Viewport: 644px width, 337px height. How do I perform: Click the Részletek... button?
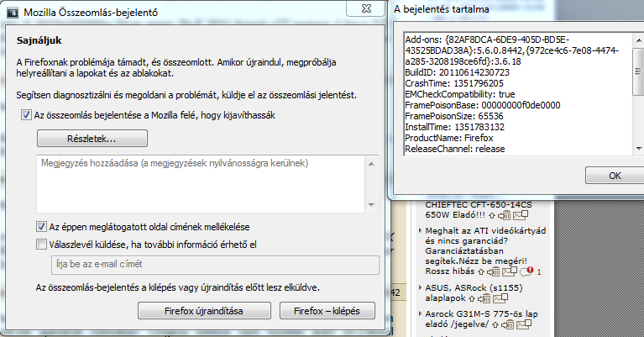(92, 139)
